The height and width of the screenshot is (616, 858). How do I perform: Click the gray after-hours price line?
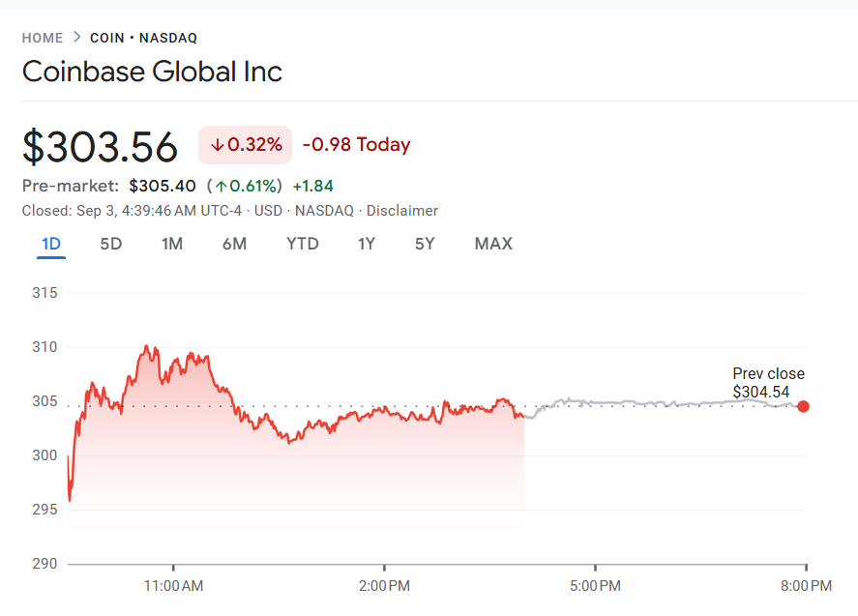point(658,402)
